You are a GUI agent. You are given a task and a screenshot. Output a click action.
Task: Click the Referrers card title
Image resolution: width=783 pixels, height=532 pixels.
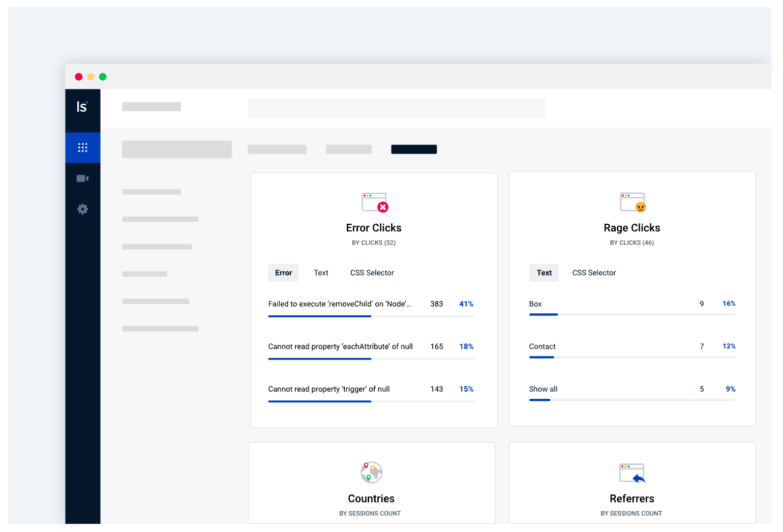[632, 498]
